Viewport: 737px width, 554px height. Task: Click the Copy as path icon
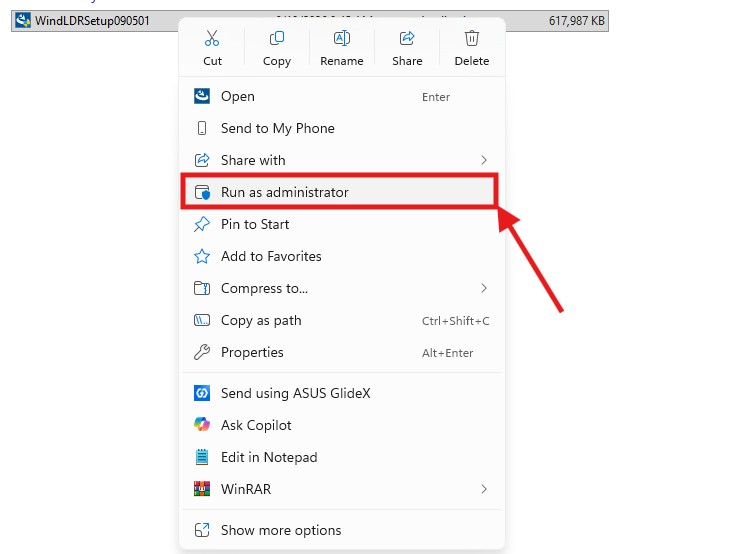tap(202, 320)
